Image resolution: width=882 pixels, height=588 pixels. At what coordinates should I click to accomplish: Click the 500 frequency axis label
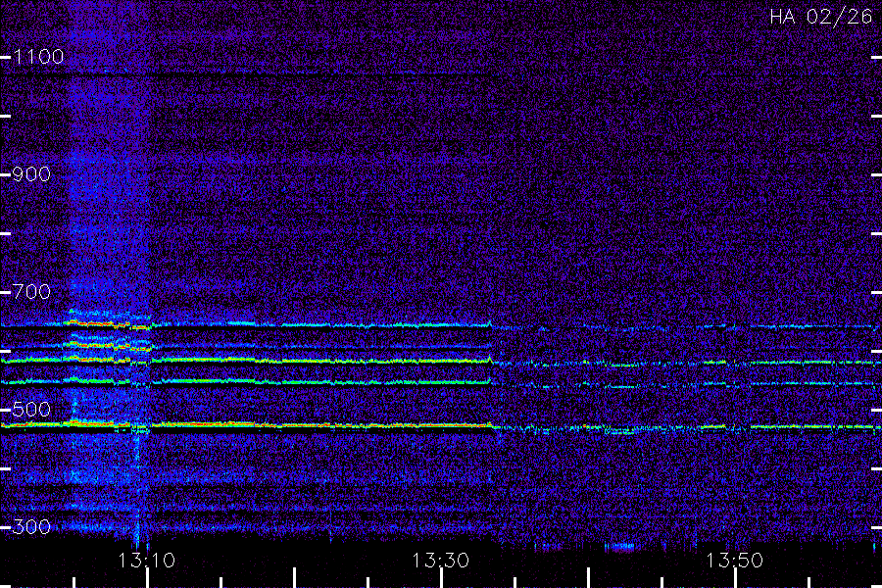[x=31, y=410]
